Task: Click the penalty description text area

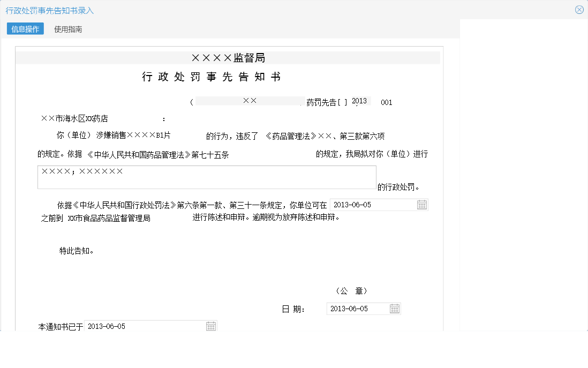Action: tap(207, 177)
